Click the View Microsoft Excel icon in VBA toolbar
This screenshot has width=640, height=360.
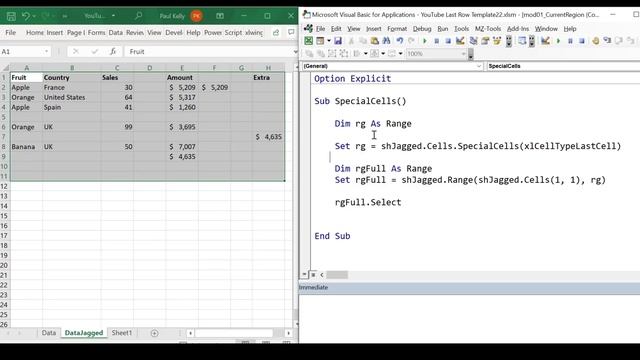tap(309, 41)
